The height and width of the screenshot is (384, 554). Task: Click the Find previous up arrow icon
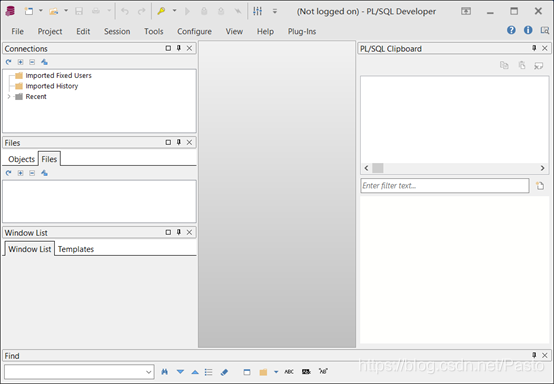pos(195,372)
